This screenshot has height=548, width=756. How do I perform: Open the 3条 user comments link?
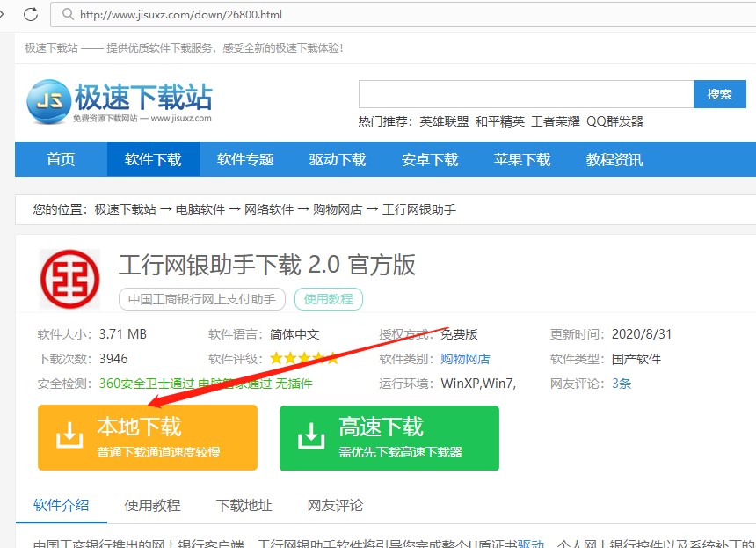pyautogui.click(x=622, y=384)
